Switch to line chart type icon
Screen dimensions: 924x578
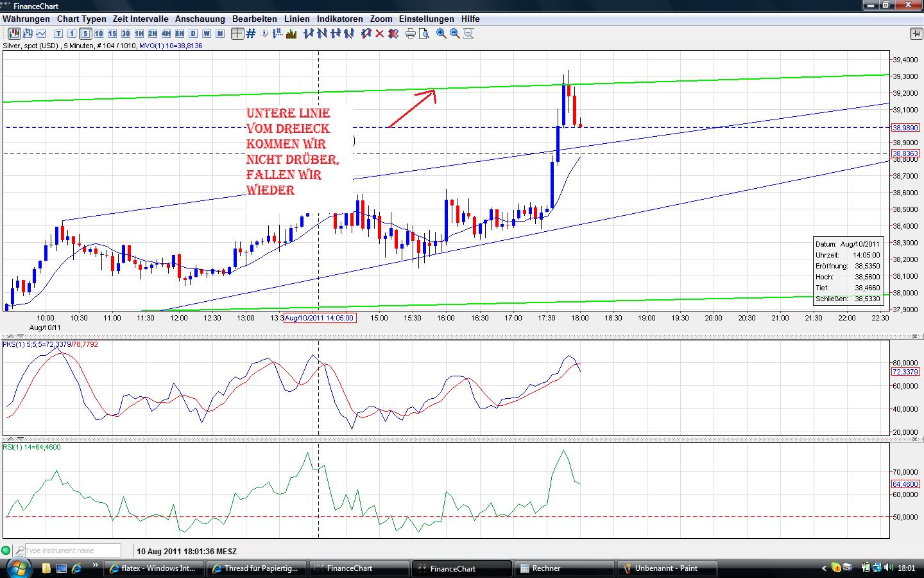click(42, 33)
